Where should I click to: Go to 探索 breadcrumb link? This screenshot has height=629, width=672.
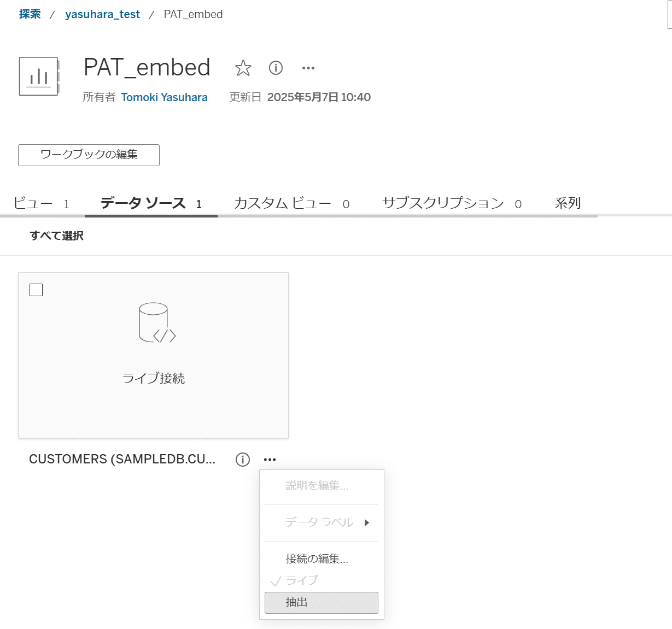coord(30,14)
